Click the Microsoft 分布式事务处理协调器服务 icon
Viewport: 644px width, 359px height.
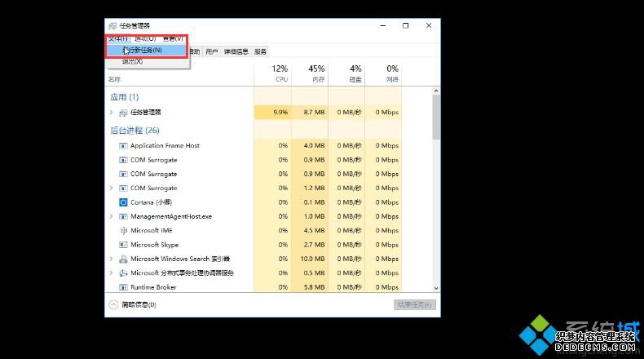[x=123, y=273]
